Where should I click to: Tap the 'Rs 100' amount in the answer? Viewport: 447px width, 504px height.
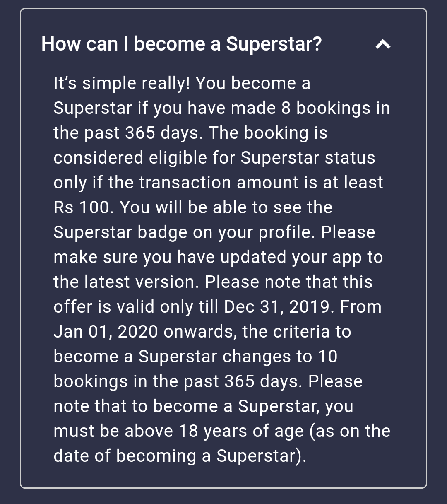(x=81, y=207)
